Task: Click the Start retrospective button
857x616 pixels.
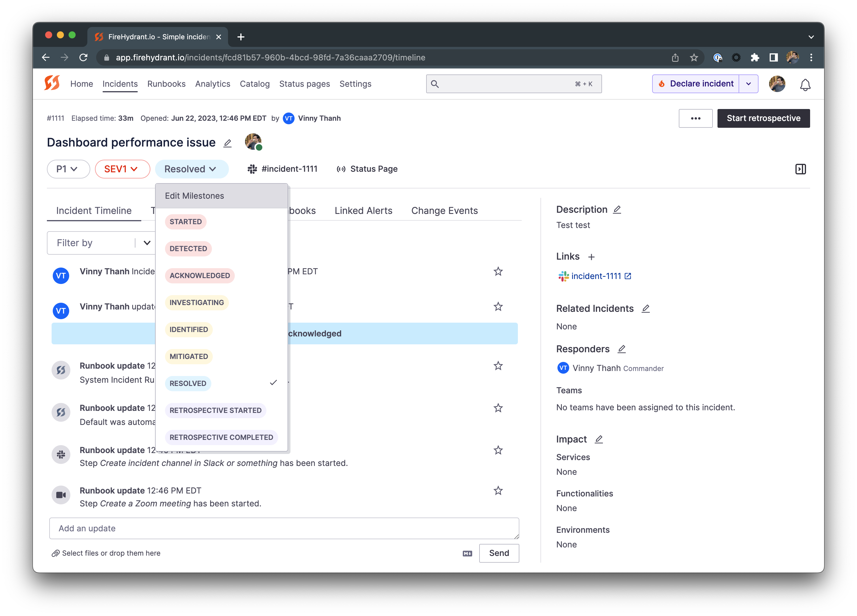Action: pos(763,118)
